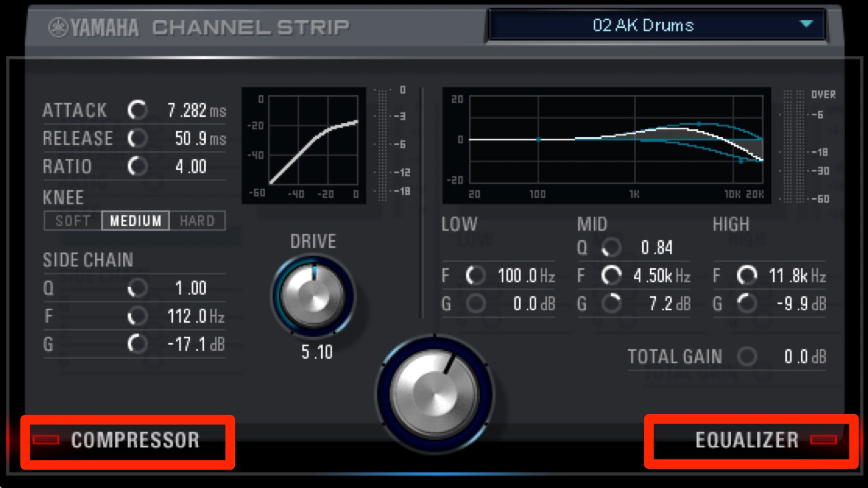Click the mid frequency value 4.50k Hz

[662, 275]
